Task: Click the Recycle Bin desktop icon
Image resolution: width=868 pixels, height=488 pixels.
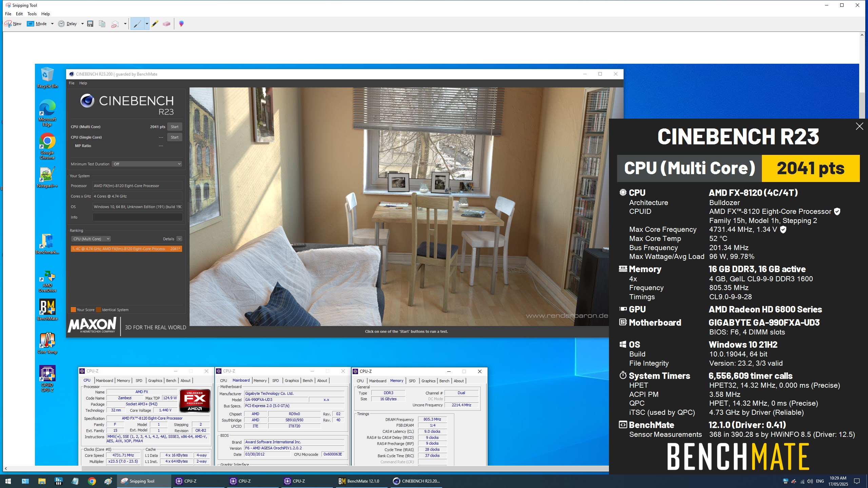Action: pyautogui.click(x=47, y=78)
